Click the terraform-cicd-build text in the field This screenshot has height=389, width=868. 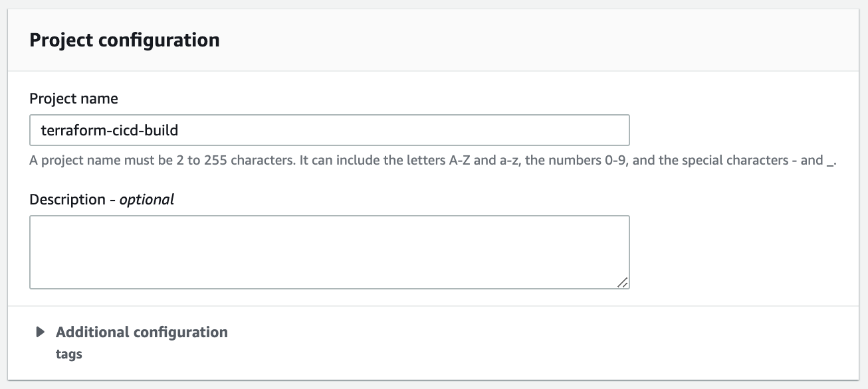110,130
